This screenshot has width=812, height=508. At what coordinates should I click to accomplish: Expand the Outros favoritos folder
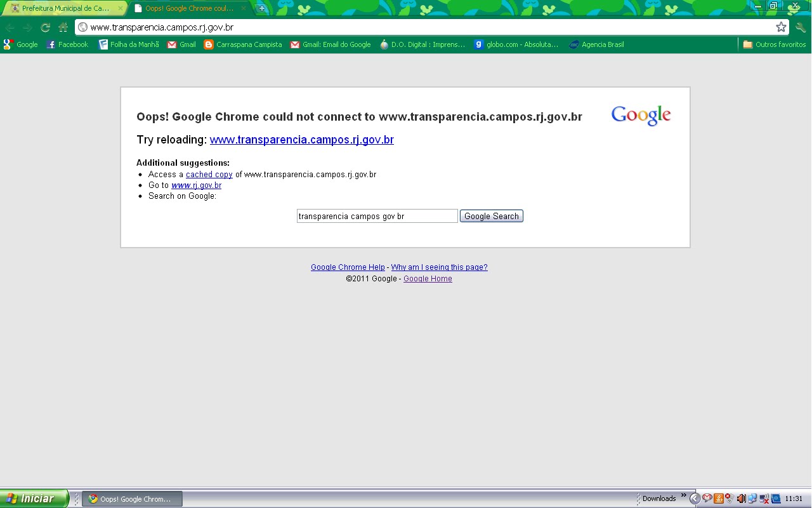click(x=774, y=44)
